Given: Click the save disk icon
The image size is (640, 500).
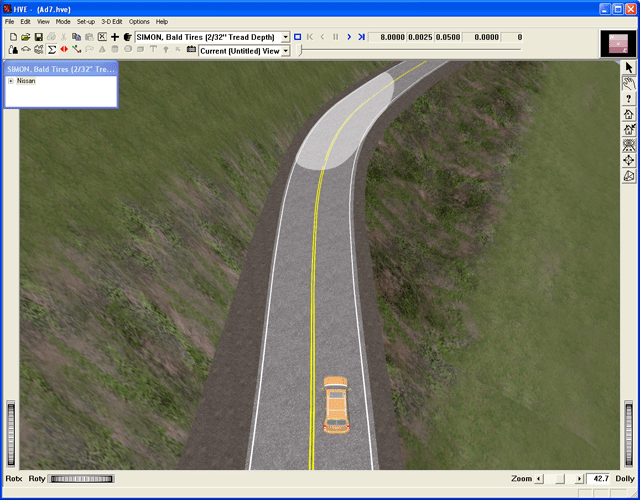Looking at the screenshot, I should point(38,37).
